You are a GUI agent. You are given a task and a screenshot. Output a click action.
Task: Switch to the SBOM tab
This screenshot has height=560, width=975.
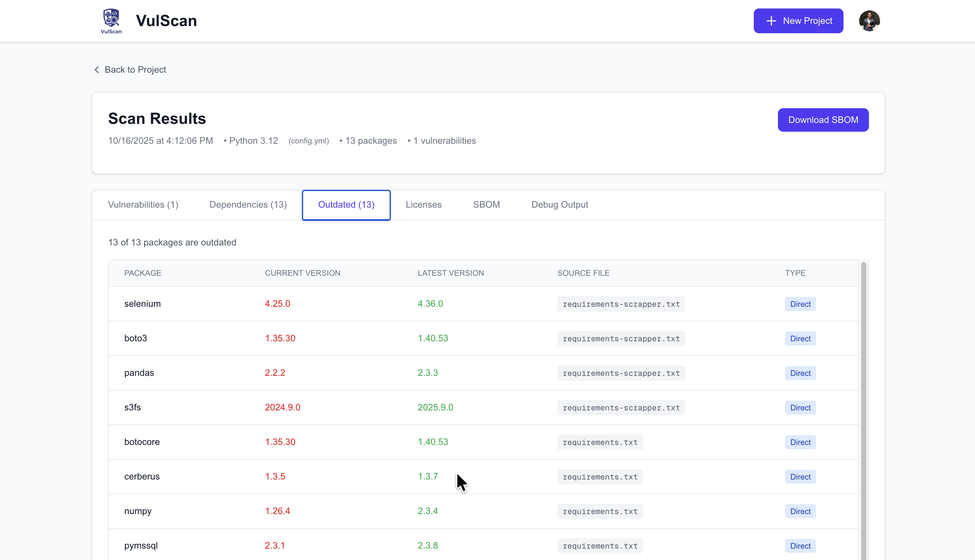pyautogui.click(x=486, y=205)
